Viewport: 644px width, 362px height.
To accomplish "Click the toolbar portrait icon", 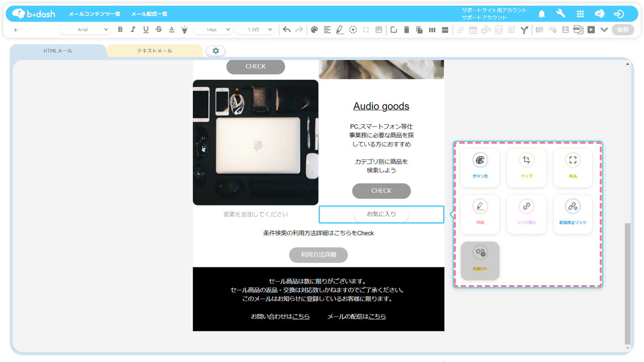I will click(x=566, y=30).
